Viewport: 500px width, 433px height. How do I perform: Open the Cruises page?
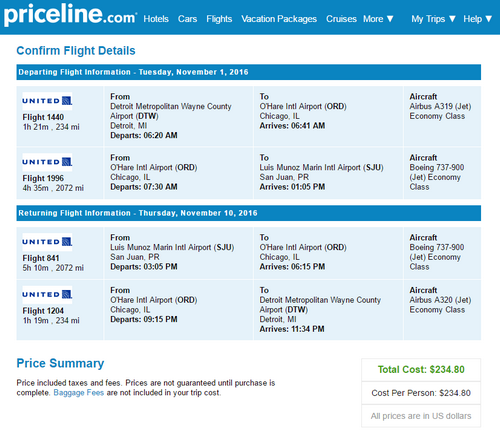341,19
